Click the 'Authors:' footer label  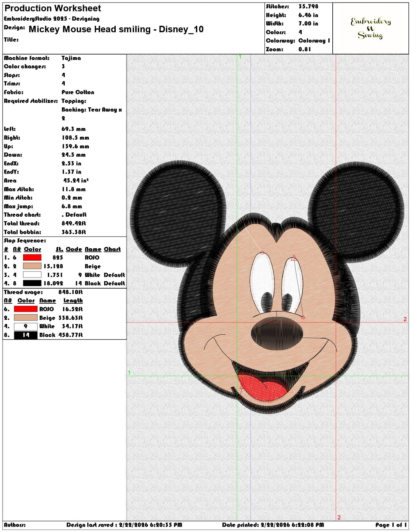(15, 525)
